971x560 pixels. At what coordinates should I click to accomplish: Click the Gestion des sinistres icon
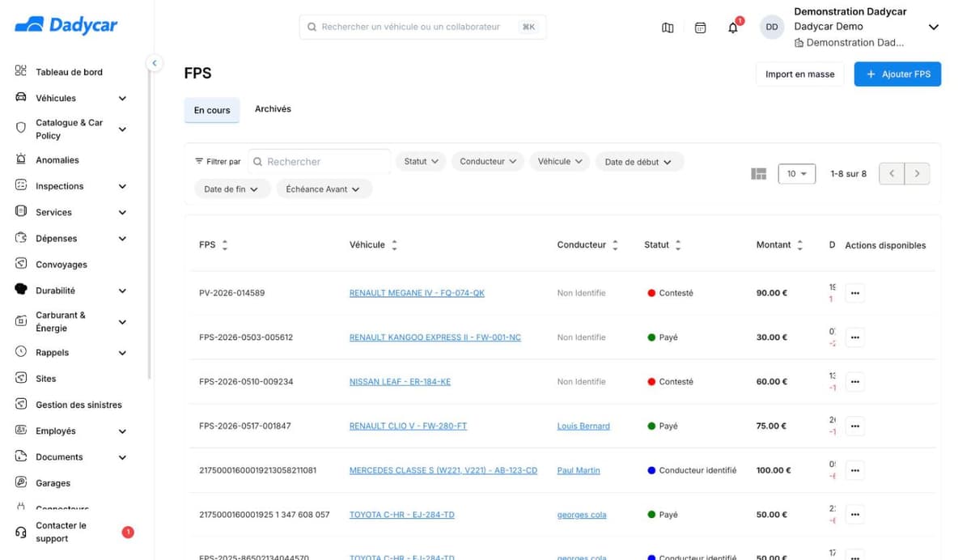tap(21, 404)
